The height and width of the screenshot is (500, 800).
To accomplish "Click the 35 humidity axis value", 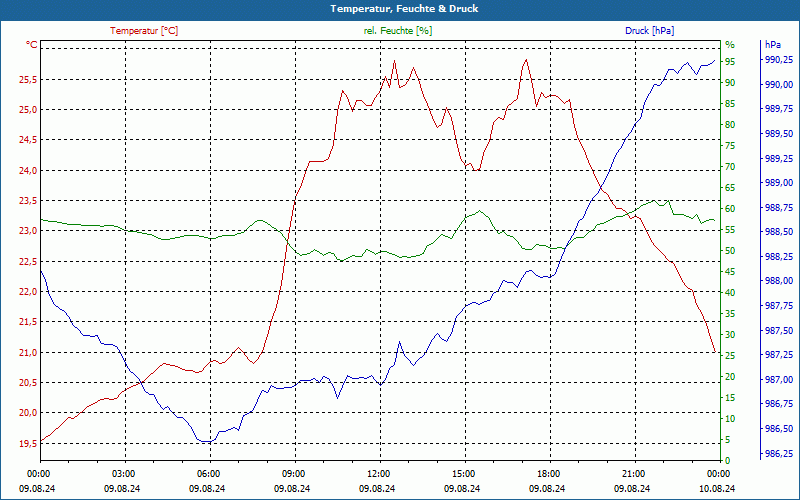I will pos(730,314).
